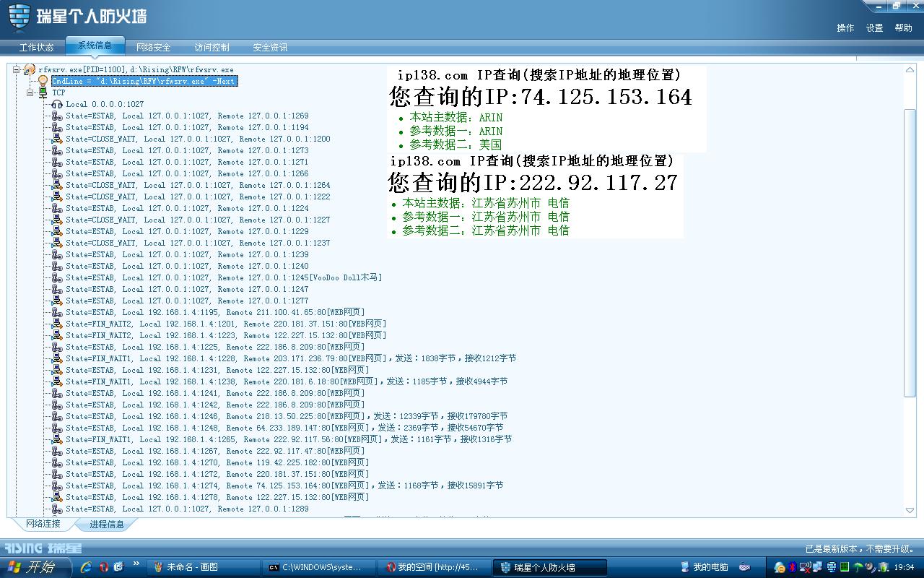
Task: Click the rfwsrv.exe process icon in tree
Action: tap(30, 69)
